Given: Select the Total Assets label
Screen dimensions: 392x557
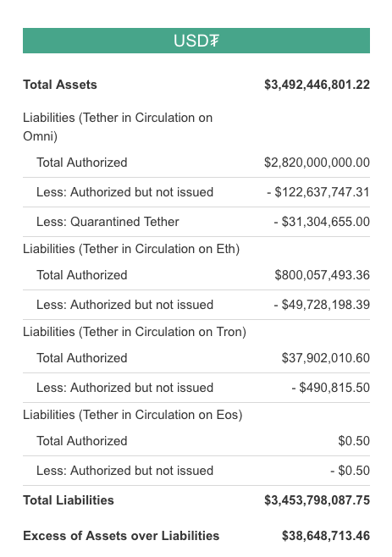Looking at the screenshot, I should click(x=60, y=85).
